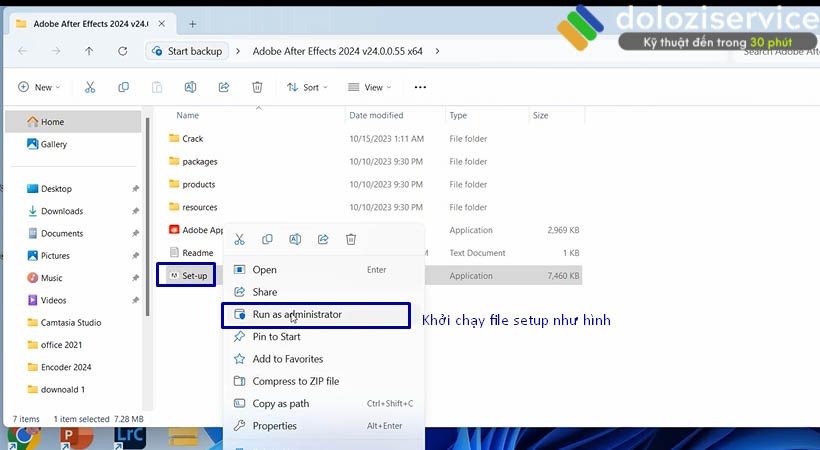
Task: Click the Paste icon in the Explorer toolbar
Action: point(157,87)
